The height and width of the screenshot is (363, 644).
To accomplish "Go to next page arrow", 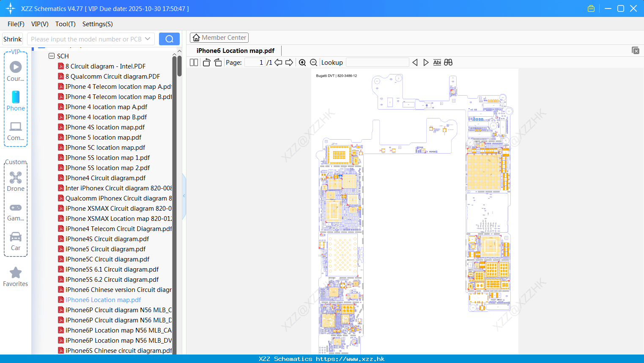I will click(x=289, y=62).
